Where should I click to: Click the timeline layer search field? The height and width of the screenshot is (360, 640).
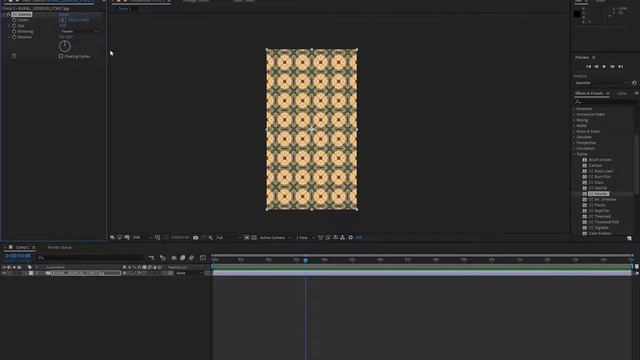point(90,258)
